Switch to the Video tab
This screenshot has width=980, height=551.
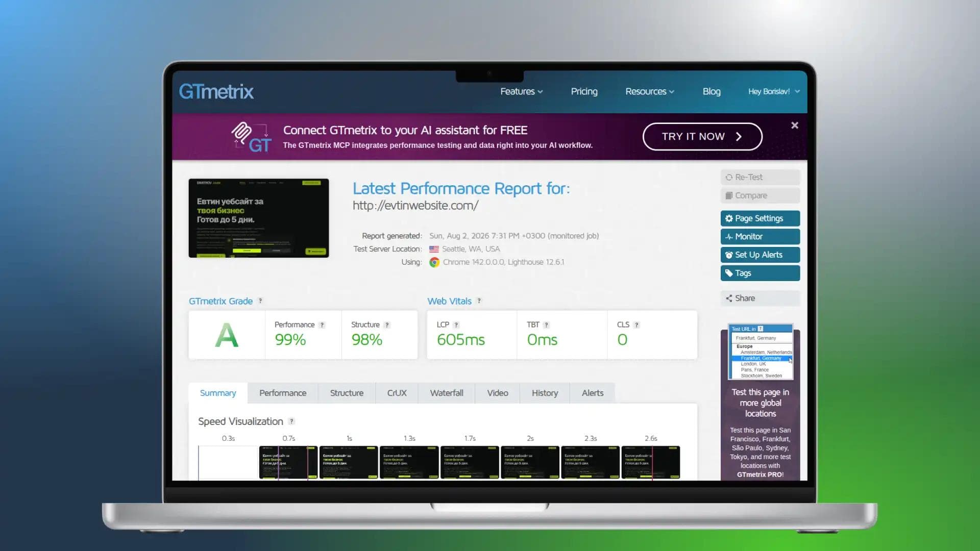[498, 393]
